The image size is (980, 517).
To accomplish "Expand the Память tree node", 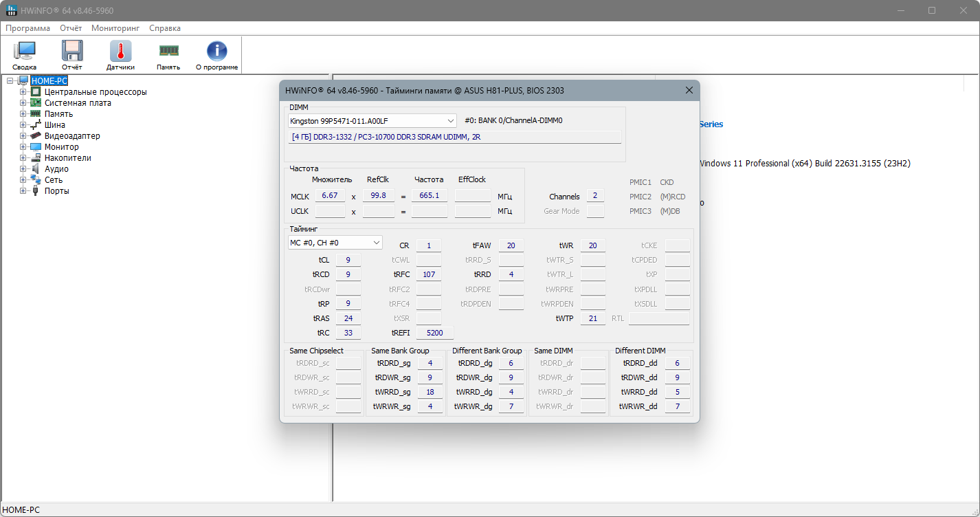I will 23,114.
